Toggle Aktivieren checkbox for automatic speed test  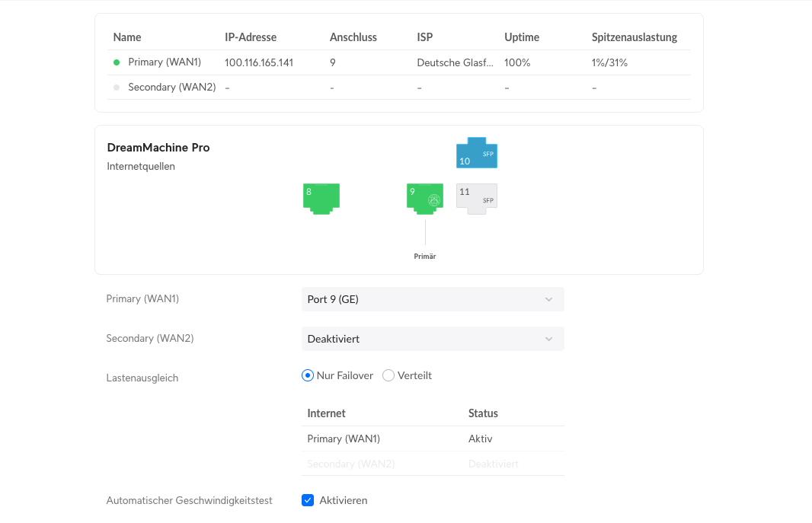click(x=308, y=500)
